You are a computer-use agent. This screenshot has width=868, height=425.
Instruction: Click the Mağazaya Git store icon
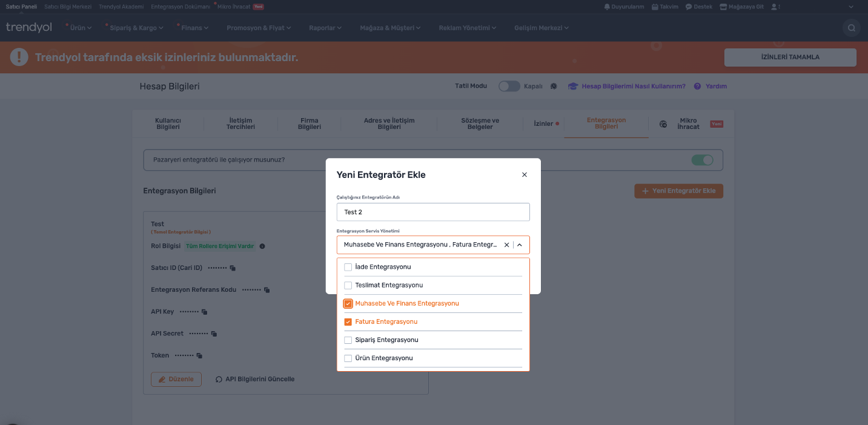coord(723,7)
